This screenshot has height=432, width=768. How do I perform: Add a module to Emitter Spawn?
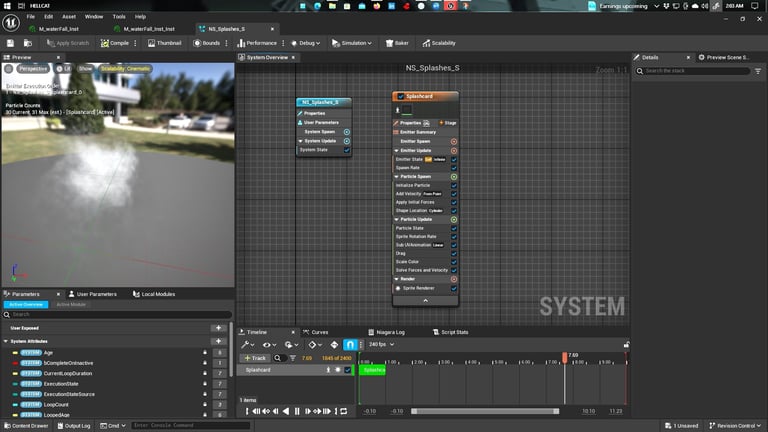pos(454,142)
